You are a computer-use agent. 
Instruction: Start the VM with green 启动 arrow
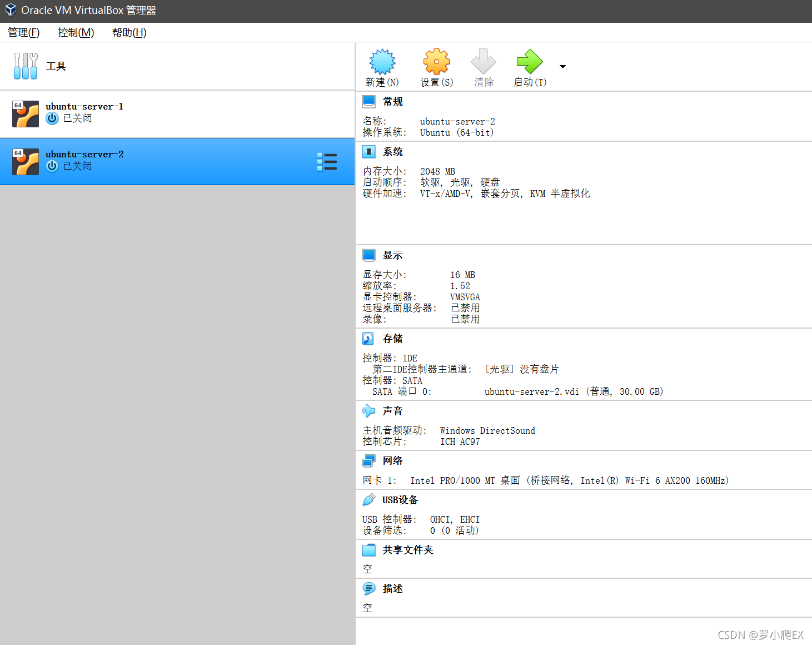click(x=530, y=61)
